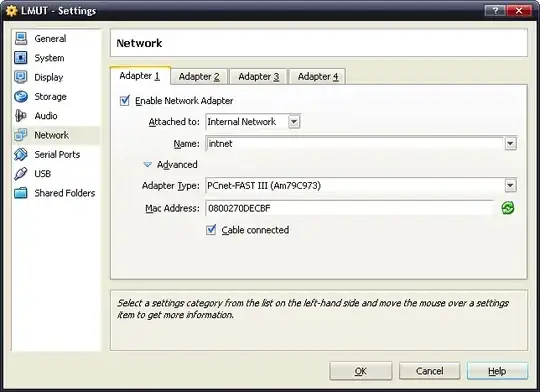Screen dimensions: 540x392
Task: Click the Help button
Action: pos(497,371)
